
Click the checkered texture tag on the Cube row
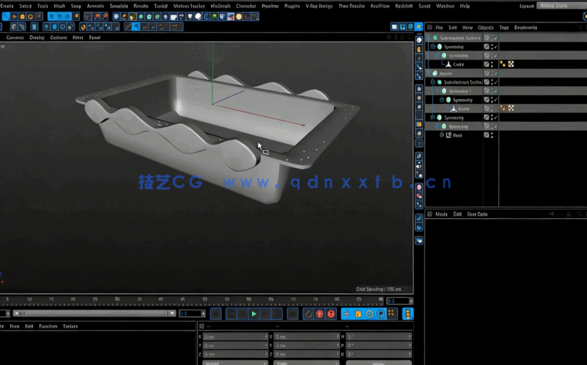[x=511, y=64]
